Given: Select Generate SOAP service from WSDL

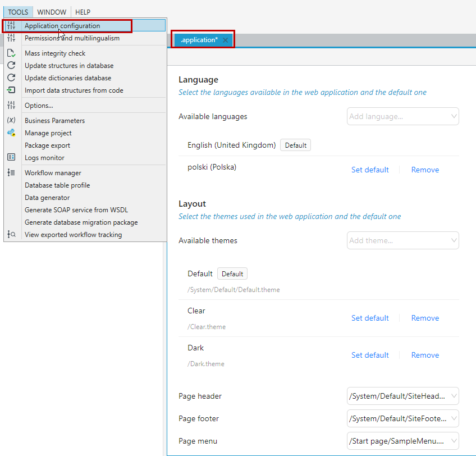Looking at the screenshot, I should (85, 209).
